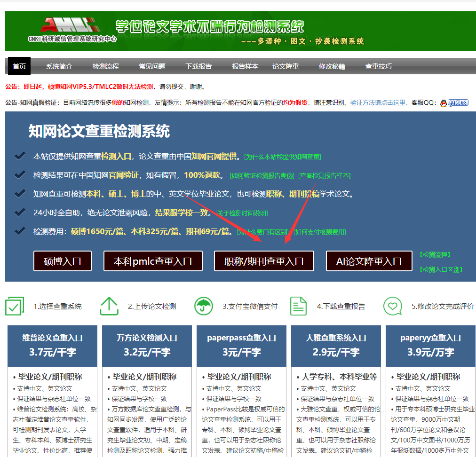Click the 硕博入口 button
The width and height of the screenshot is (476, 457).
tap(63, 261)
